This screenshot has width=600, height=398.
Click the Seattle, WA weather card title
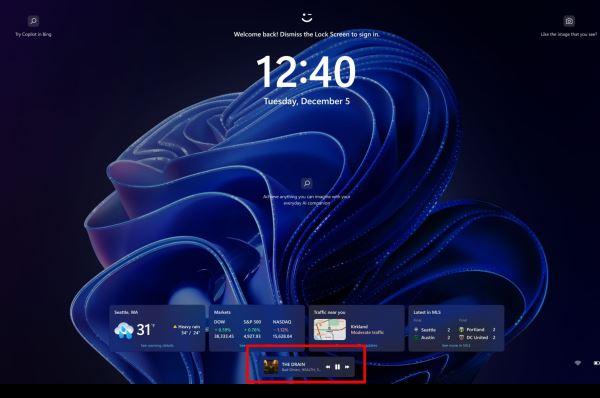pyautogui.click(x=126, y=312)
